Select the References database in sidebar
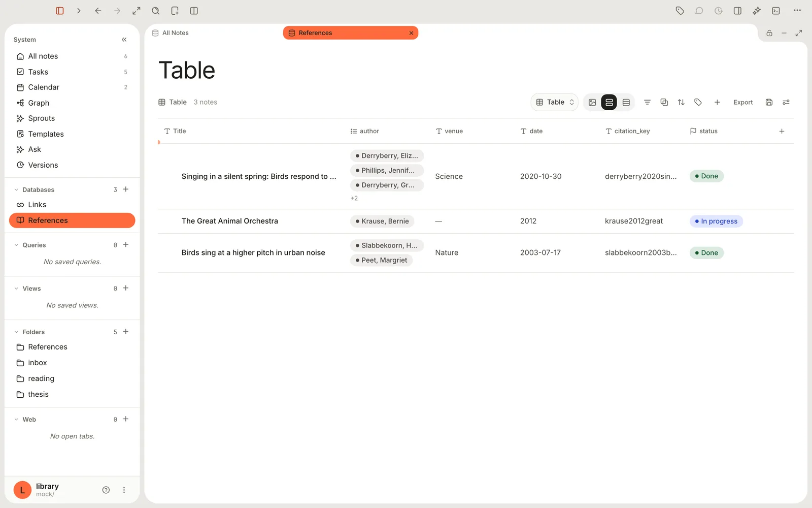This screenshot has width=812, height=508. click(x=72, y=220)
